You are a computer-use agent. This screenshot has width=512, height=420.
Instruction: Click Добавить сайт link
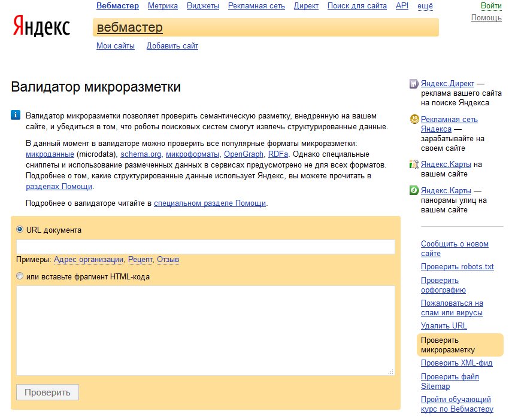(172, 46)
